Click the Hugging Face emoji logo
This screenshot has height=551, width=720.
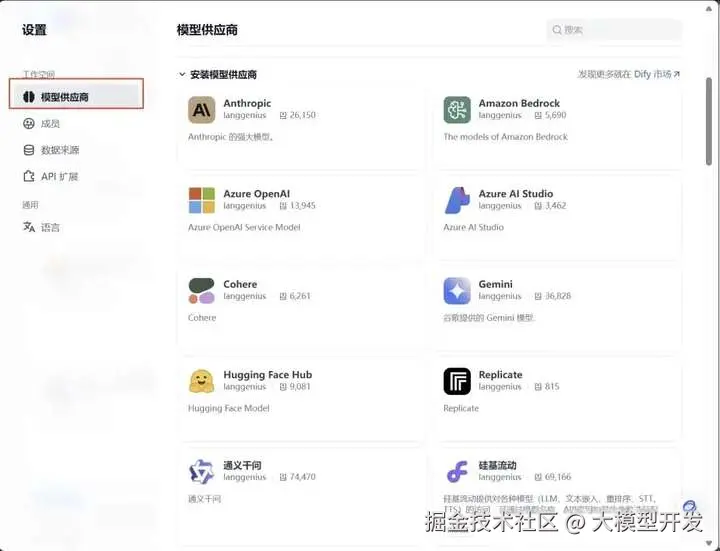click(202, 381)
